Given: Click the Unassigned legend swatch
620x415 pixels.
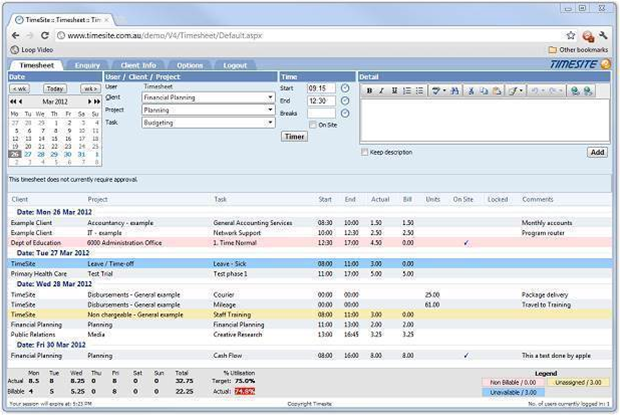Looking at the screenshot, I should tap(578, 382).
